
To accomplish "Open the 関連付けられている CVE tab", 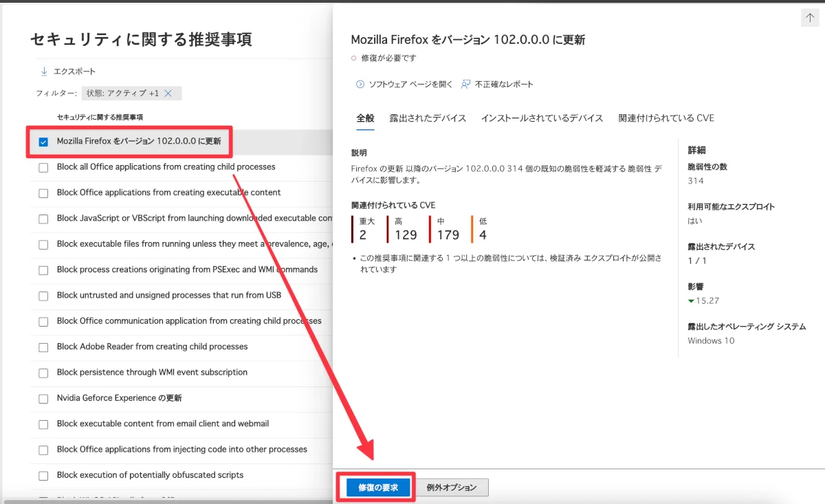I will 666,118.
